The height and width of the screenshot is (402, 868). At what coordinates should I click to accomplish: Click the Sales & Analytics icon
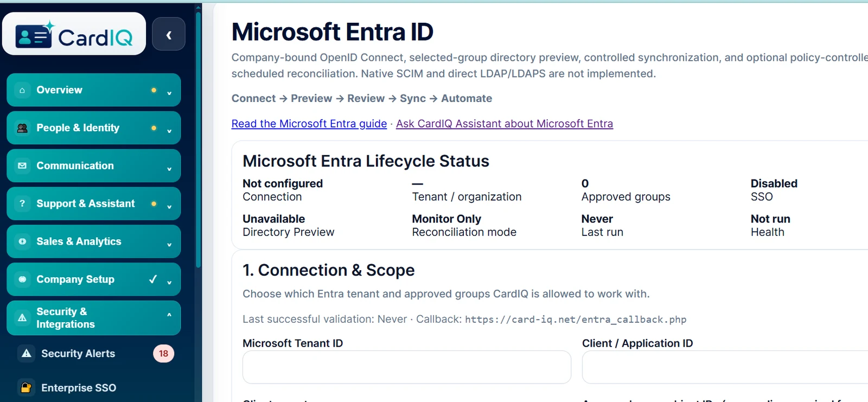pos(22,241)
